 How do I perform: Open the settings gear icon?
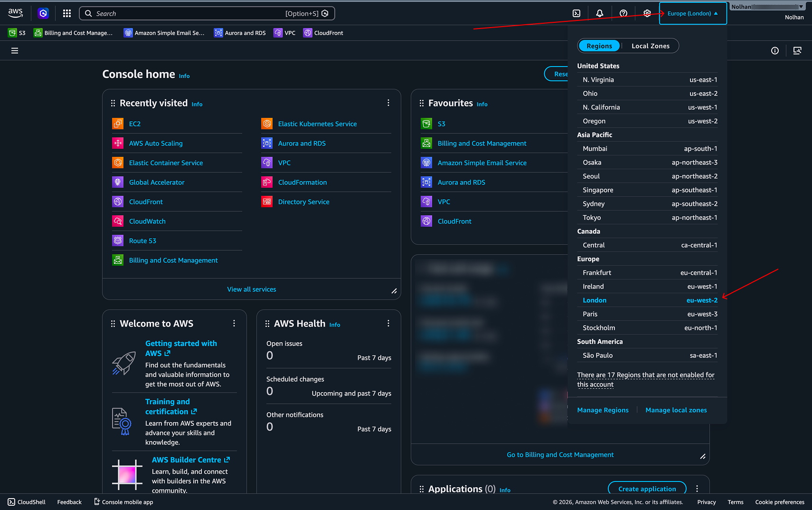(x=647, y=13)
